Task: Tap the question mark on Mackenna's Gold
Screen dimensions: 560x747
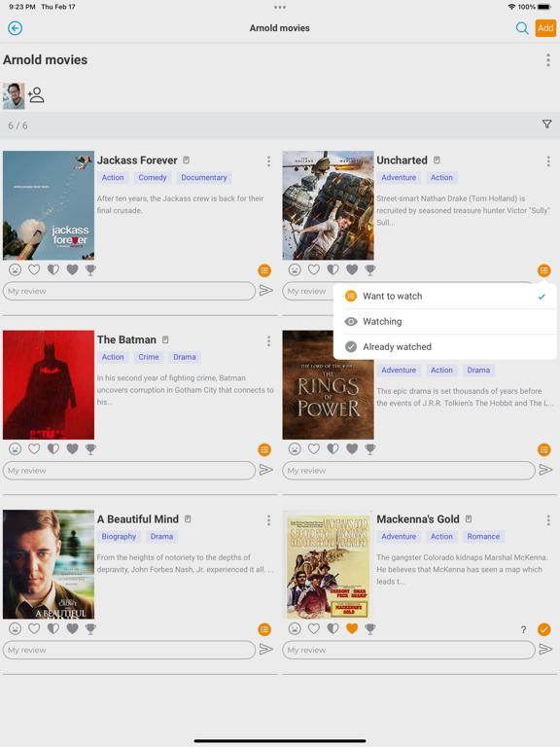Action: (x=523, y=630)
